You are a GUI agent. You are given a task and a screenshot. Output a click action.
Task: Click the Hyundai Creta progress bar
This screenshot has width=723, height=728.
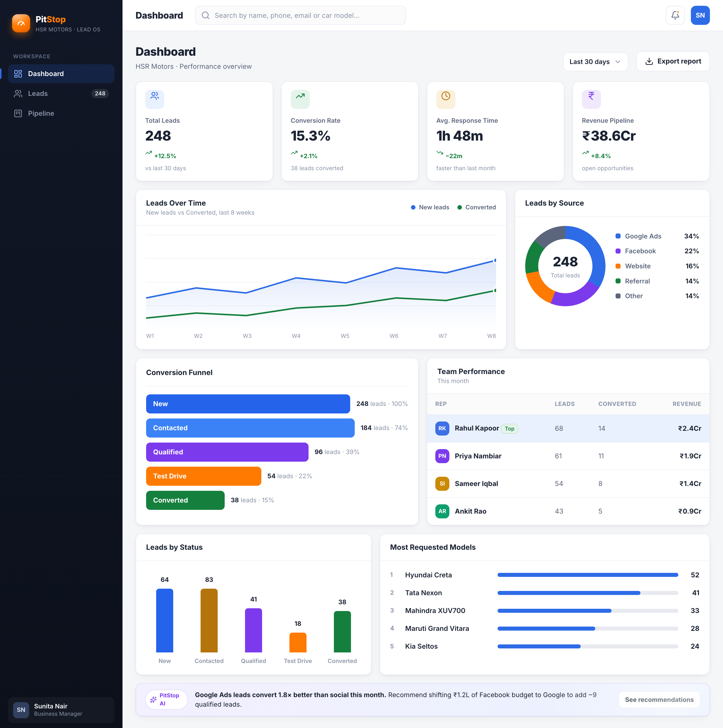pos(588,575)
